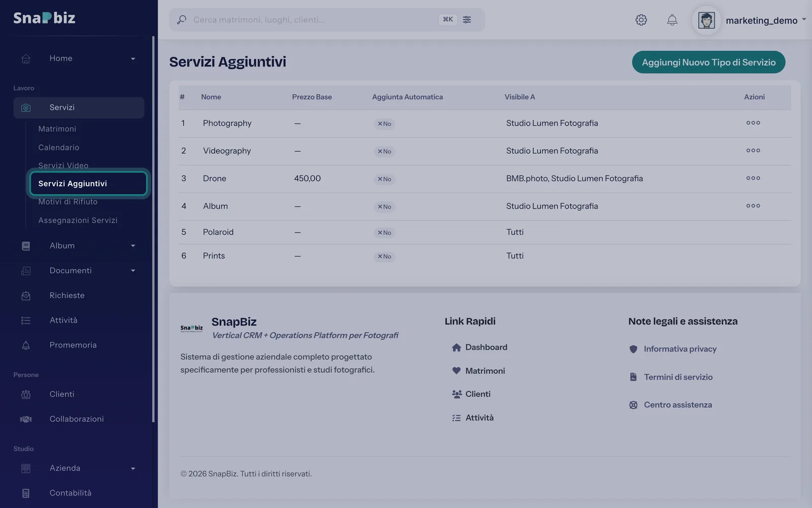The image size is (812, 508).
Task: Click the 450,00 price in Drone row
Action: pos(308,178)
